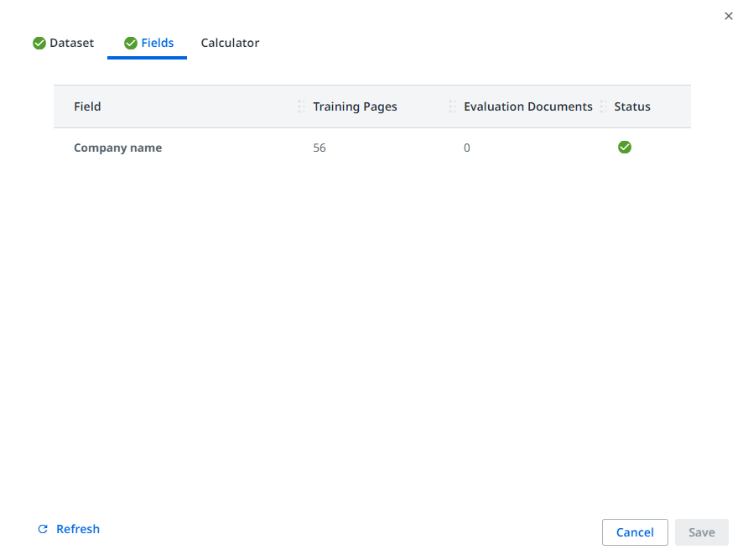Image resolution: width=743 pixels, height=560 pixels.
Task: Switch to the Dataset tab
Action: pyautogui.click(x=71, y=43)
